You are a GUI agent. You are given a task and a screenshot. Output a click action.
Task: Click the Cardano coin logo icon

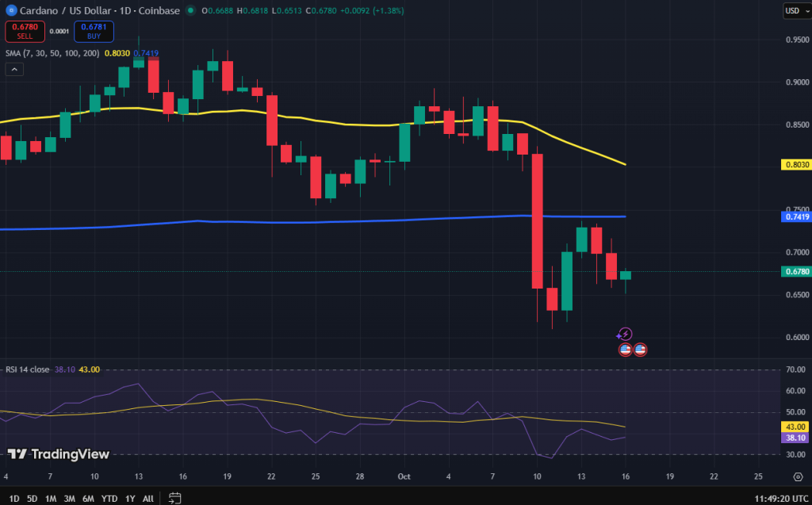pyautogui.click(x=11, y=10)
